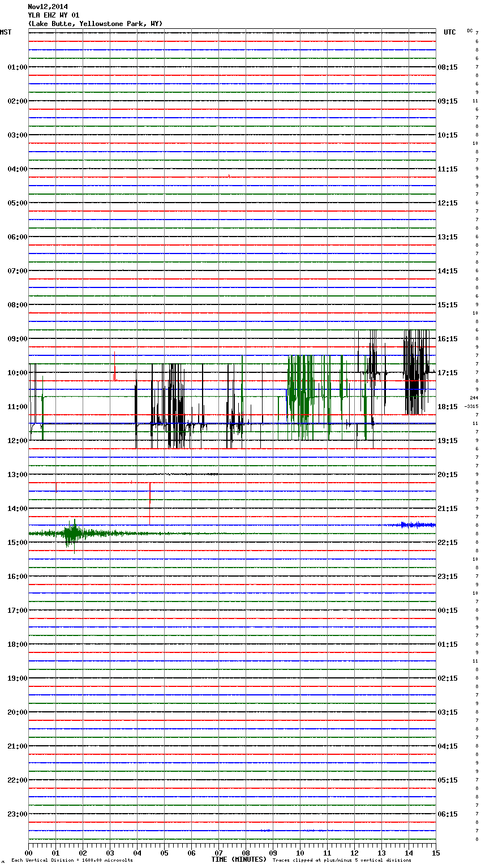Click the 01:15 UTC time label

pos(448,644)
